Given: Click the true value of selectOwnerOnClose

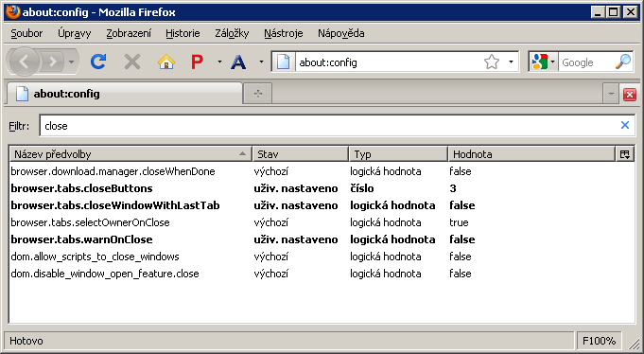Looking at the screenshot, I should coord(459,222).
